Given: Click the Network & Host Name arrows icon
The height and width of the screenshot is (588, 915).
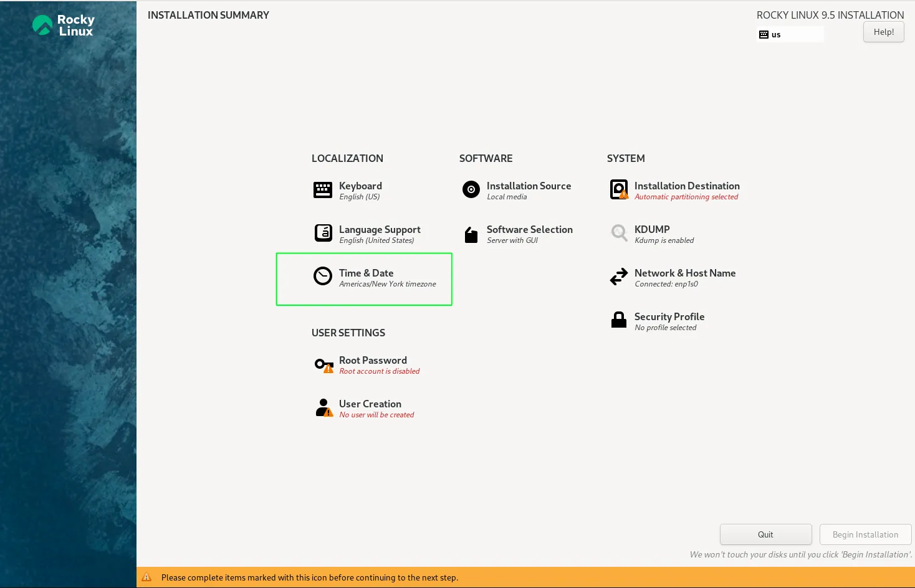Looking at the screenshot, I should coord(619,277).
